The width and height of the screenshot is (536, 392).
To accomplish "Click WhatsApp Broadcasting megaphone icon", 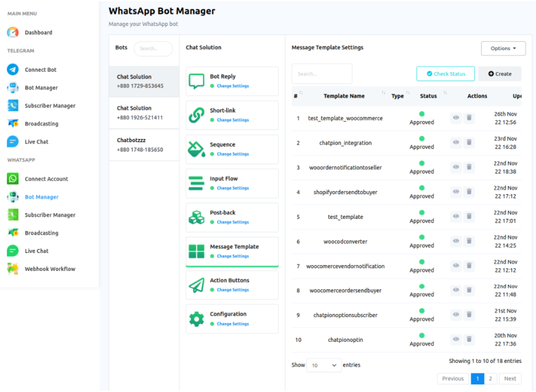I will [13, 233].
